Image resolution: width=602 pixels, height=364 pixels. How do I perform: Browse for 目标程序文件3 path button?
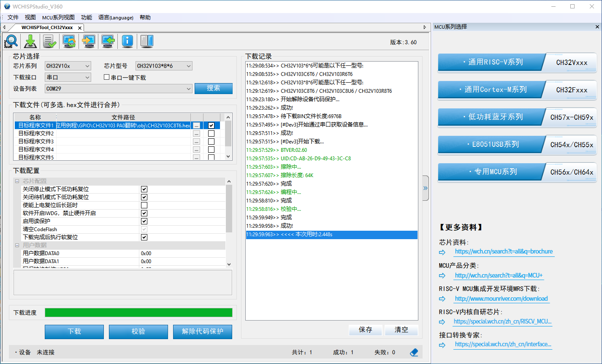pyautogui.click(x=196, y=142)
